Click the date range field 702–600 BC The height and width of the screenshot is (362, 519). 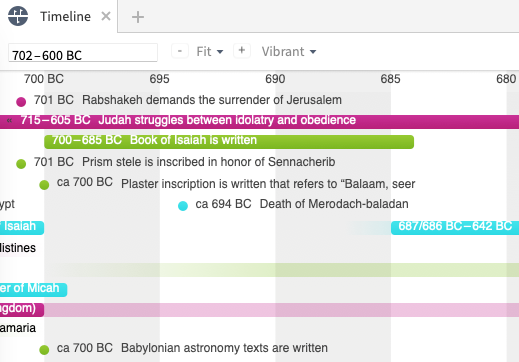click(83, 53)
